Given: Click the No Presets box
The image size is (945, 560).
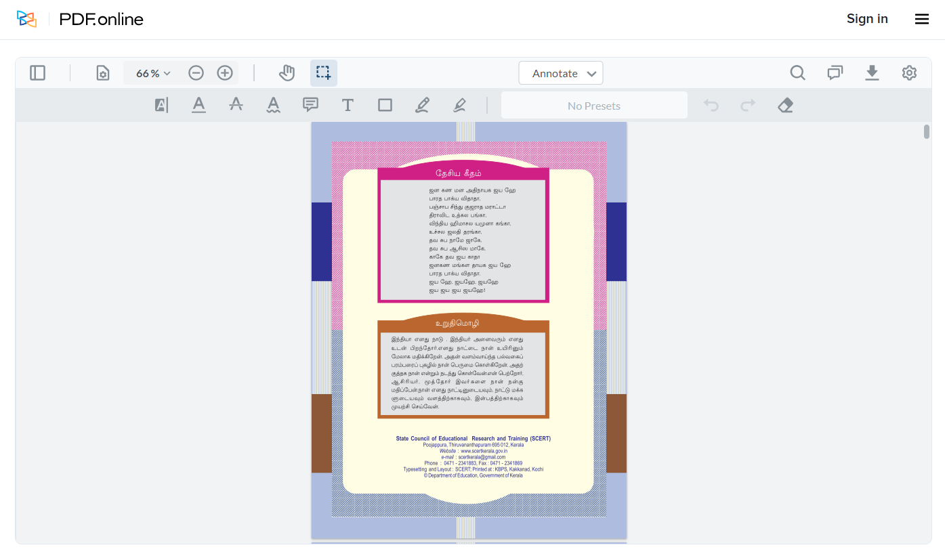Looking at the screenshot, I should point(594,106).
